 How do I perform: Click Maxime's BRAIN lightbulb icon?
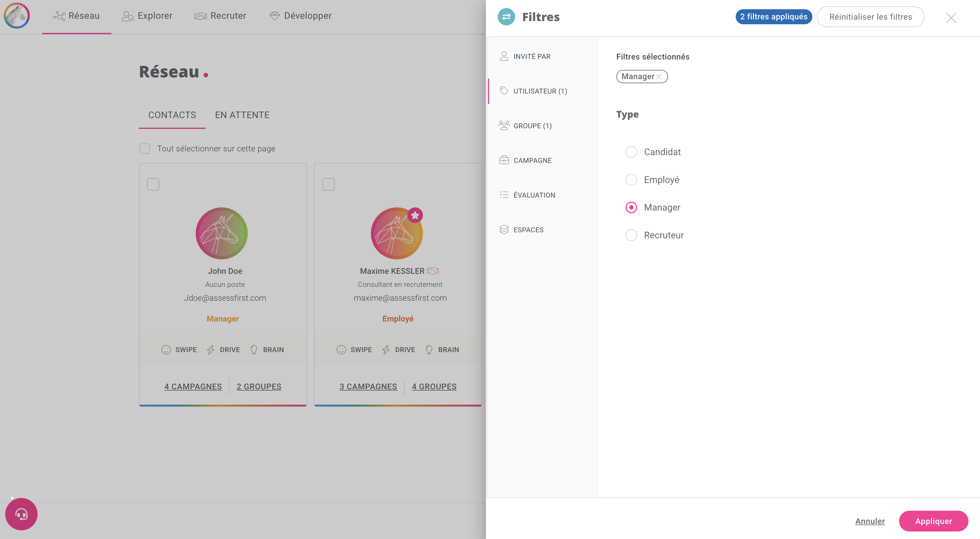pyautogui.click(x=429, y=350)
